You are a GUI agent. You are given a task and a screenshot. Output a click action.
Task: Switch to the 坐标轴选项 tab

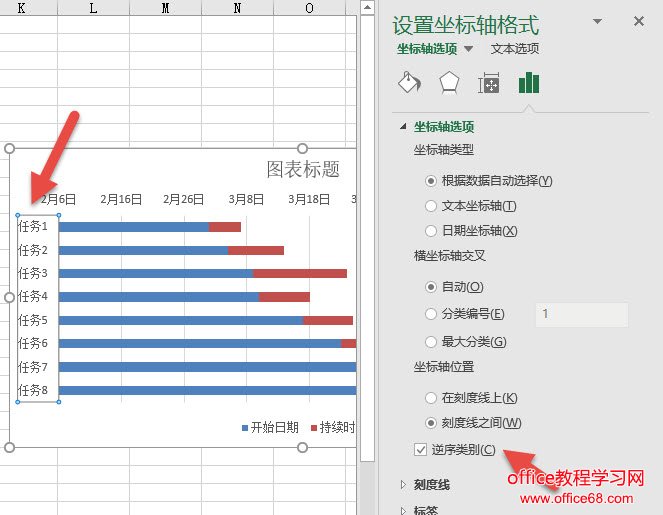pos(426,48)
